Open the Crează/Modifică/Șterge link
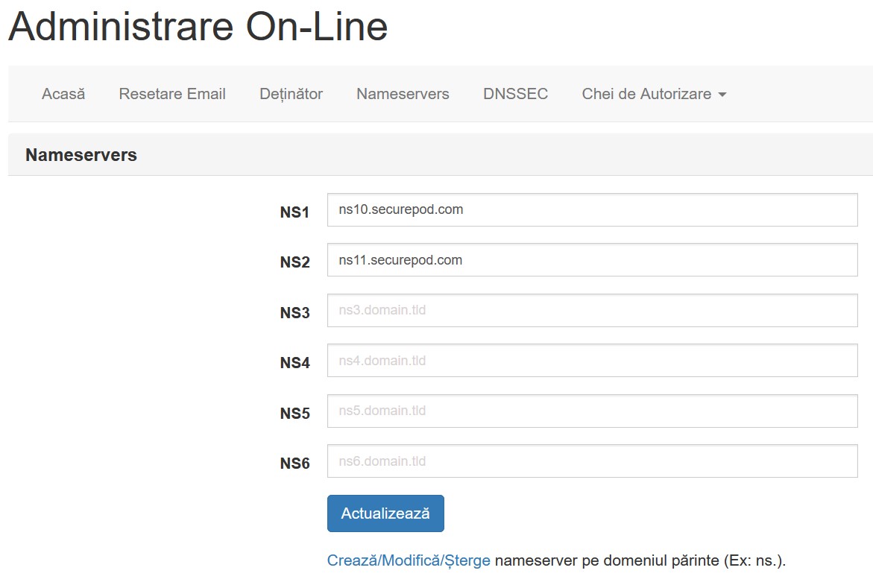This screenshot has width=873, height=588. 409,560
